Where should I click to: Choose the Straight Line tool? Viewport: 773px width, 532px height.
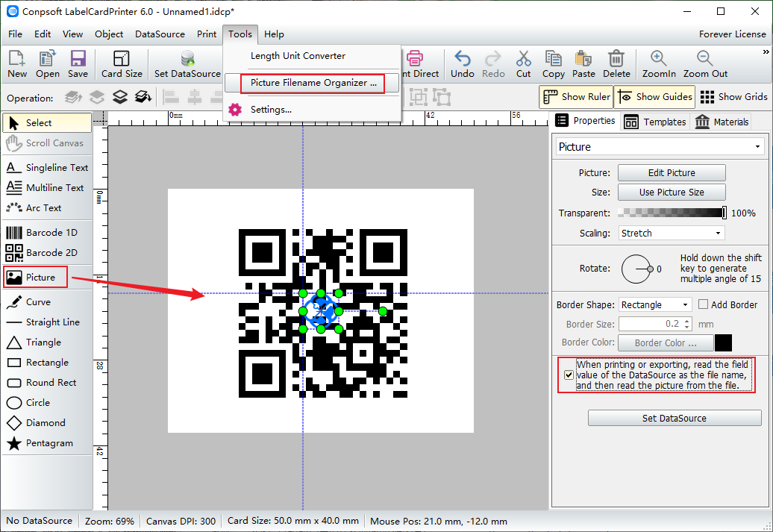click(x=47, y=322)
